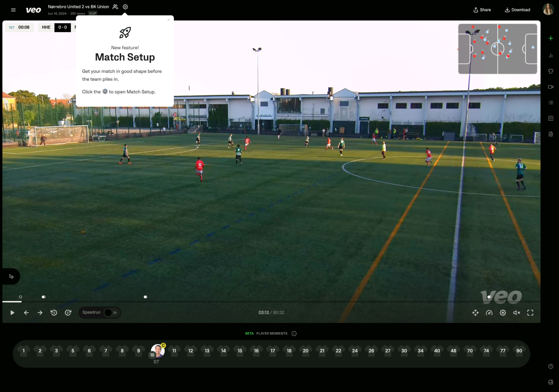Open the video camera clips panel
Viewport: 559px width, 392px height.
click(551, 87)
